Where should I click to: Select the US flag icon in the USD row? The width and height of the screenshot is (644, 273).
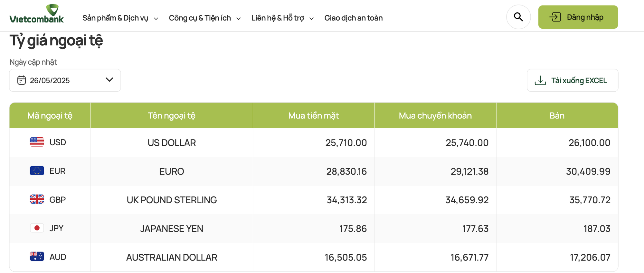(37, 142)
